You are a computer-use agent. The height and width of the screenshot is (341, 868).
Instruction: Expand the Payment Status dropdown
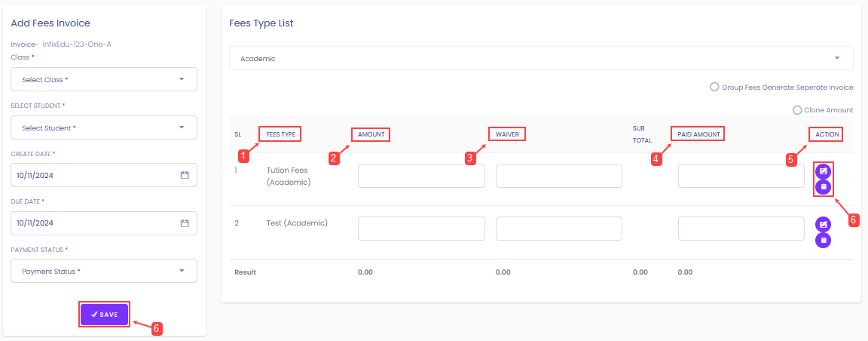(104, 271)
